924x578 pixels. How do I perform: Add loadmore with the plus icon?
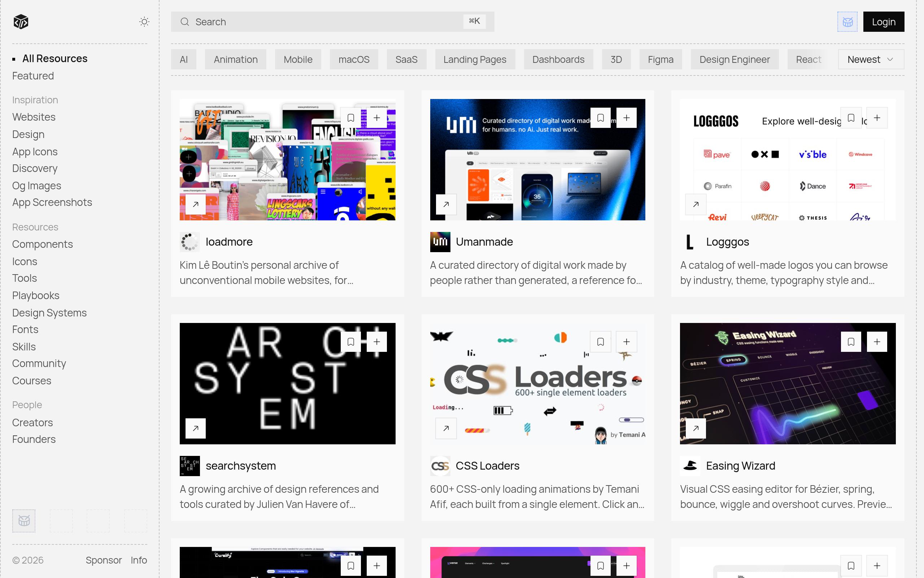coord(376,118)
